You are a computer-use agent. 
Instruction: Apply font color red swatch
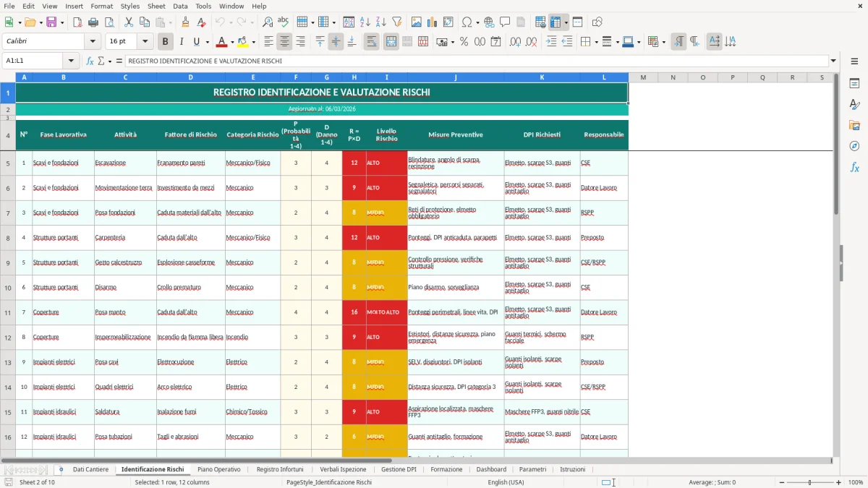(x=222, y=42)
